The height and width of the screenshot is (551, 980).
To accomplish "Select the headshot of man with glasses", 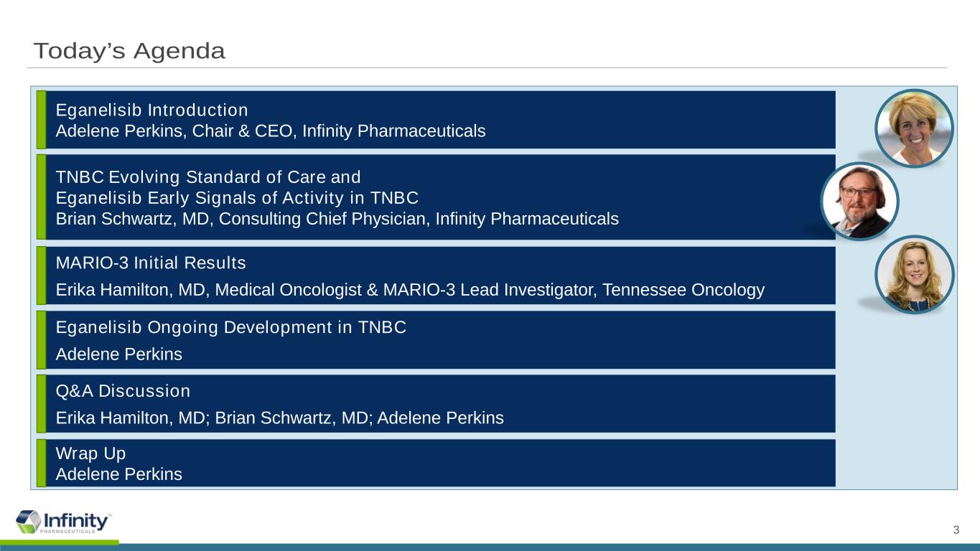I will [x=859, y=202].
